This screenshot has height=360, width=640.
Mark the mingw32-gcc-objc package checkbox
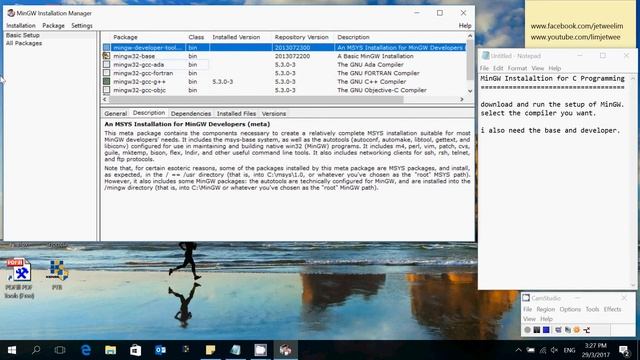[107, 90]
